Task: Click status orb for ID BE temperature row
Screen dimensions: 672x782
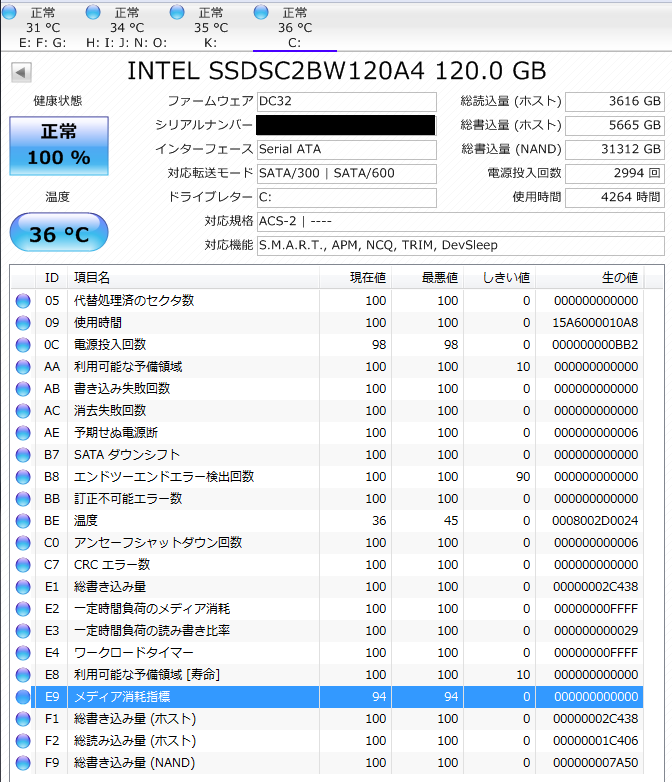Action: click(23, 521)
